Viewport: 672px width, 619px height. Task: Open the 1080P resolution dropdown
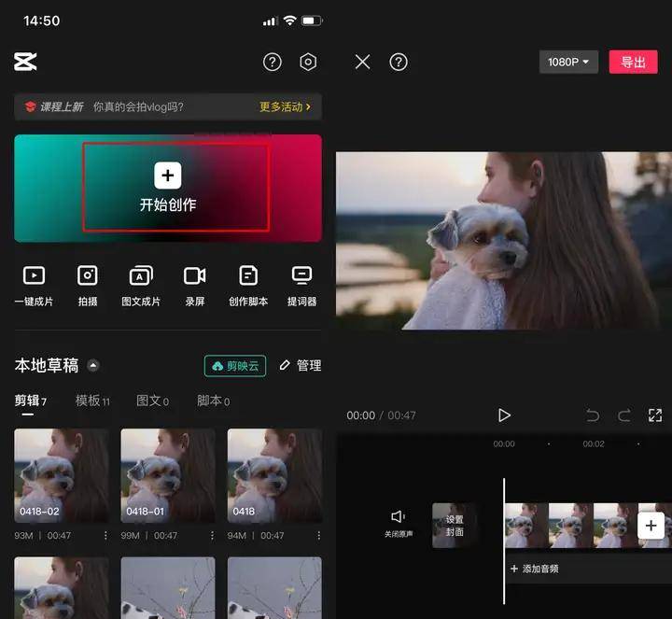pos(568,63)
